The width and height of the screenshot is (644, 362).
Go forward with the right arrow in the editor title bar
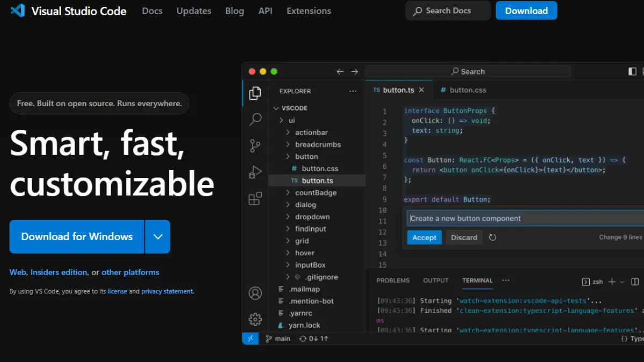tap(355, 71)
